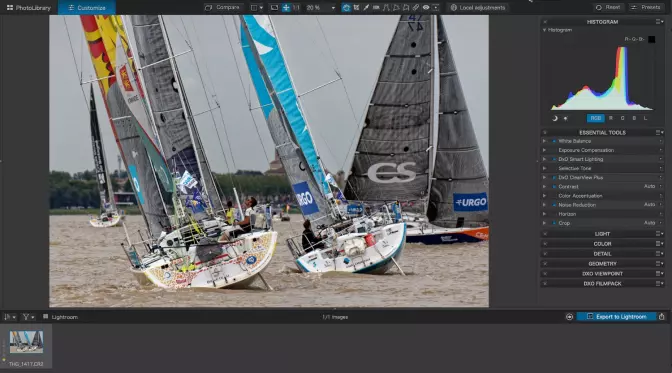Click the Reset button
The height and width of the screenshot is (373, 672).
pyautogui.click(x=608, y=7)
